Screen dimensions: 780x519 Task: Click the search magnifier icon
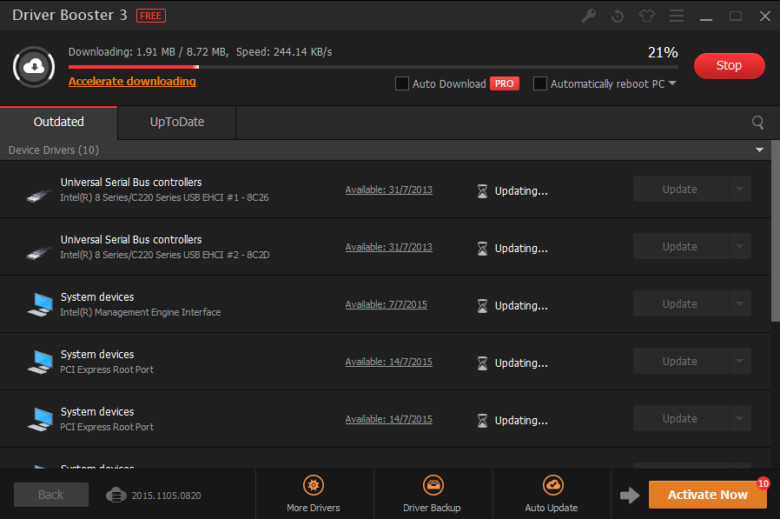[x=758, y=122]
